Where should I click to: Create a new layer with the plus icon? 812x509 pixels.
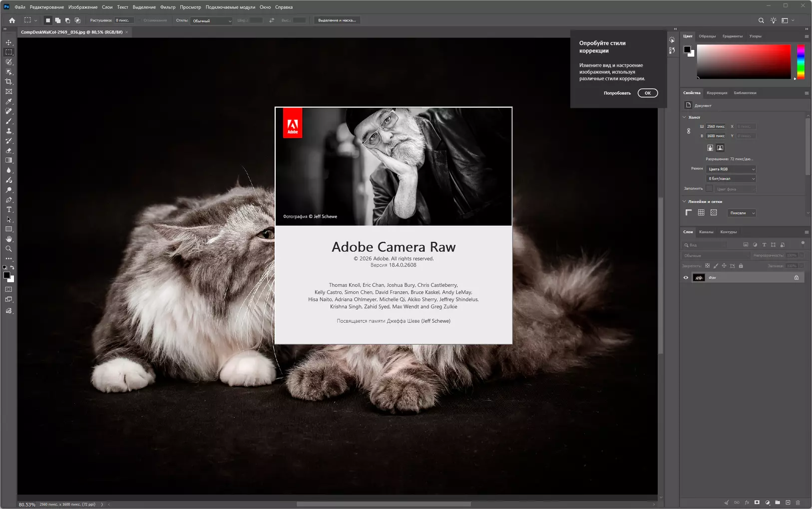(788, 503)
